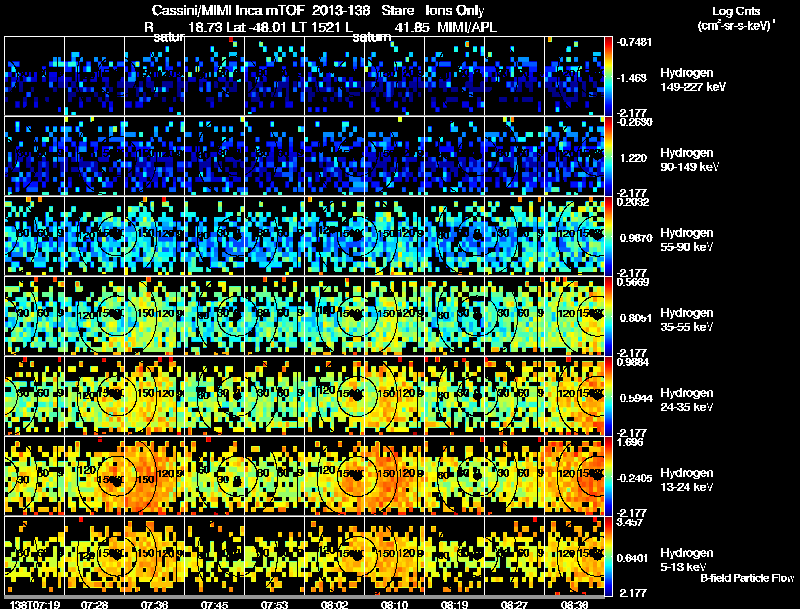Select the 90-149 keV panel at 08:02
The width and height of the screenshot is (800, 609).
pyautogui.click(x=334, y=156)
